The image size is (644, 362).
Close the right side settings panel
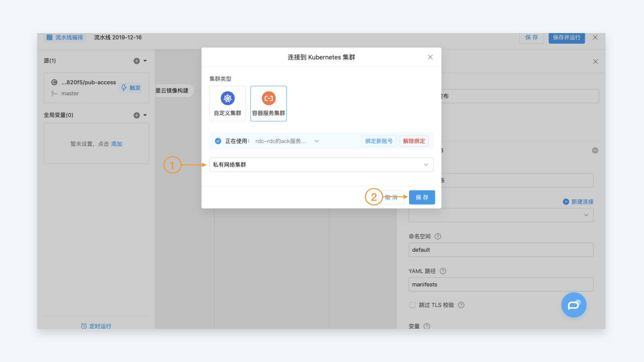[595, 61]
